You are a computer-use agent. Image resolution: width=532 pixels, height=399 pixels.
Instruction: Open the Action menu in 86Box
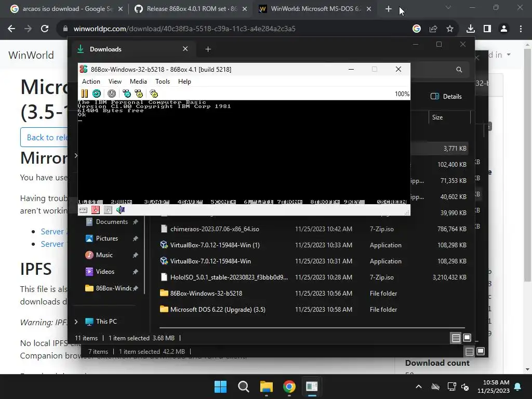click(x=91, y=82)
